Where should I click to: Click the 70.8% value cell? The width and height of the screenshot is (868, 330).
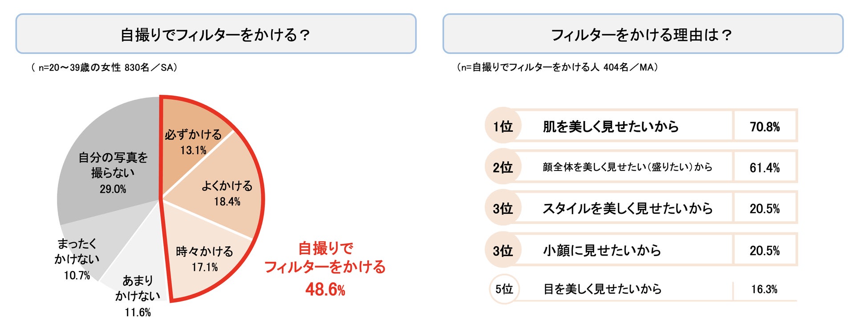pyautogui.click(x=764, y=127)
